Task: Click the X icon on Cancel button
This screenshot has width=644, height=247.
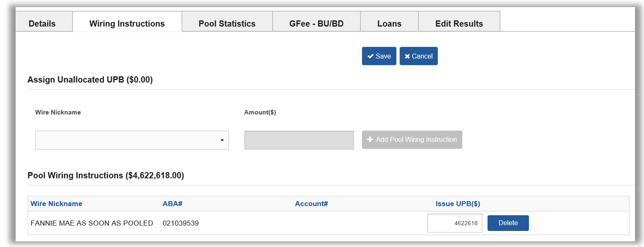Action: (x=407, y=56)
